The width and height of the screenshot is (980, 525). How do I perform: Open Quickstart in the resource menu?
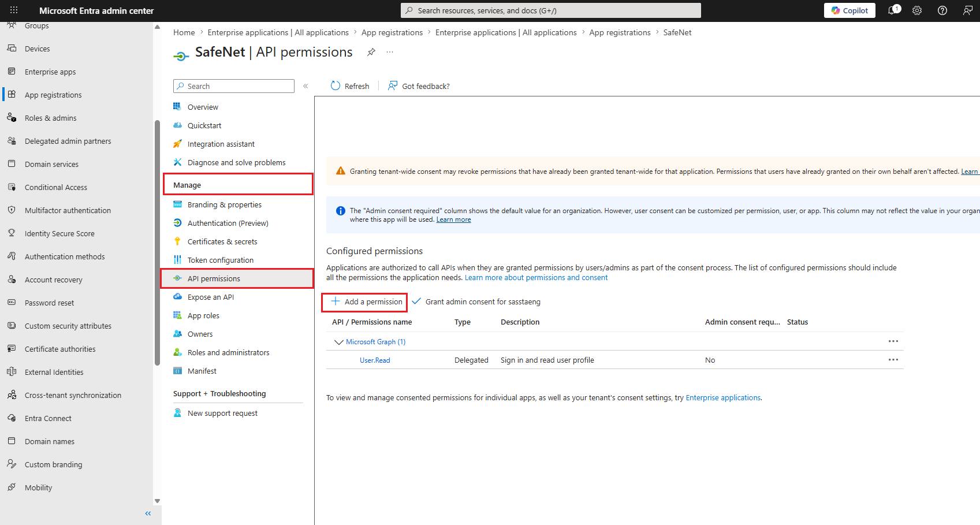pyautogui.click(x=204, y=125)
